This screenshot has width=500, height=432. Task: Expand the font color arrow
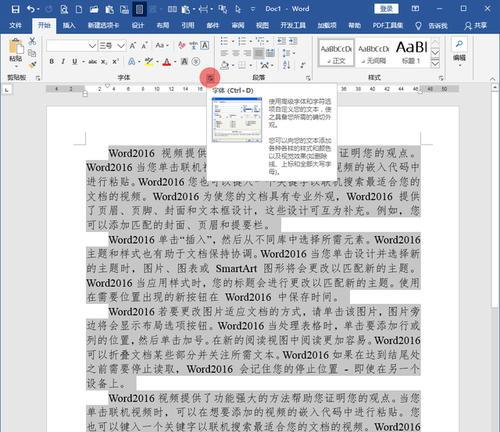point(175,62)
